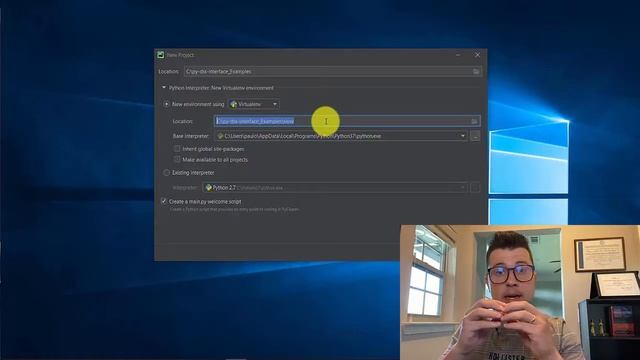Open the Python 2.7 existing interpreter dropdown
640x360 pixels.
tap(335, 187)
